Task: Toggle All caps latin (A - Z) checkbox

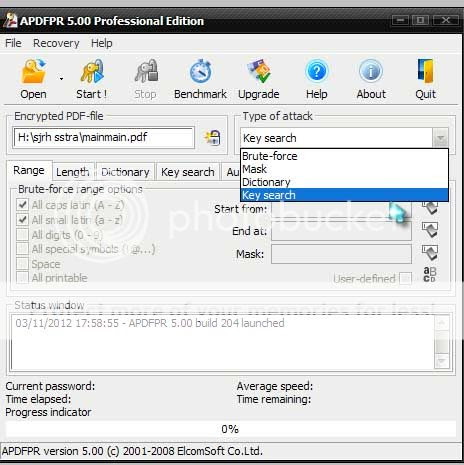Action: (22, 204)
